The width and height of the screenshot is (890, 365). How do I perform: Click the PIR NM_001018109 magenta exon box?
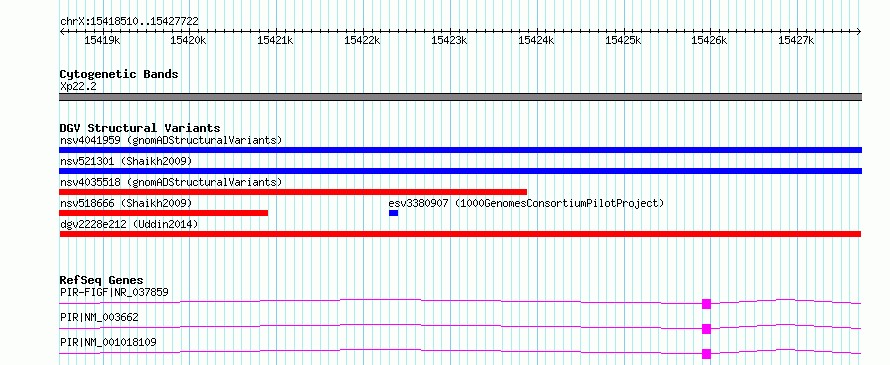pos(706,354)
